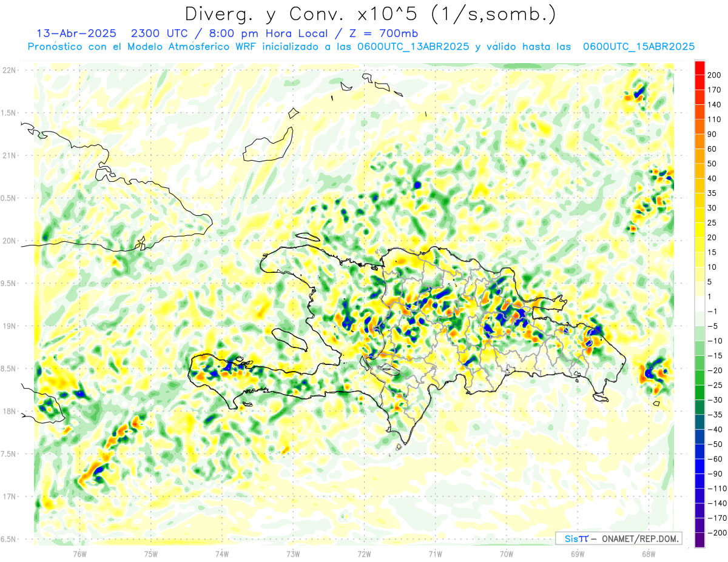Click the '68W' longitude label
This screenshot has height=562, width=728.
(649, 554)
